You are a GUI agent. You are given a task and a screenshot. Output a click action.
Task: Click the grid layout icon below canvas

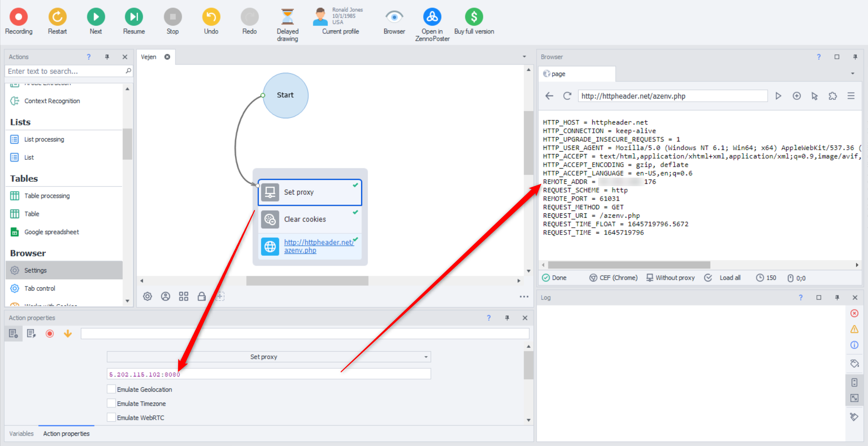point(184,296)
